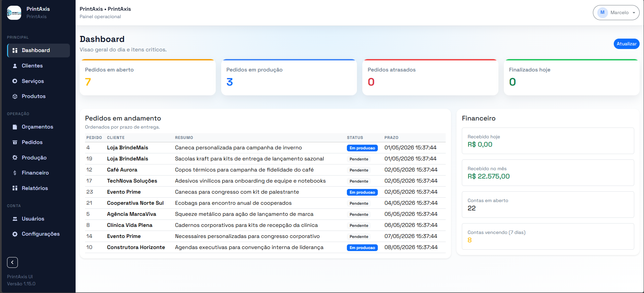Image resolution: width=644 pixels, height=293 pixels.
Task: Open the Clientes menu item
Action: (x=38, y=66)
